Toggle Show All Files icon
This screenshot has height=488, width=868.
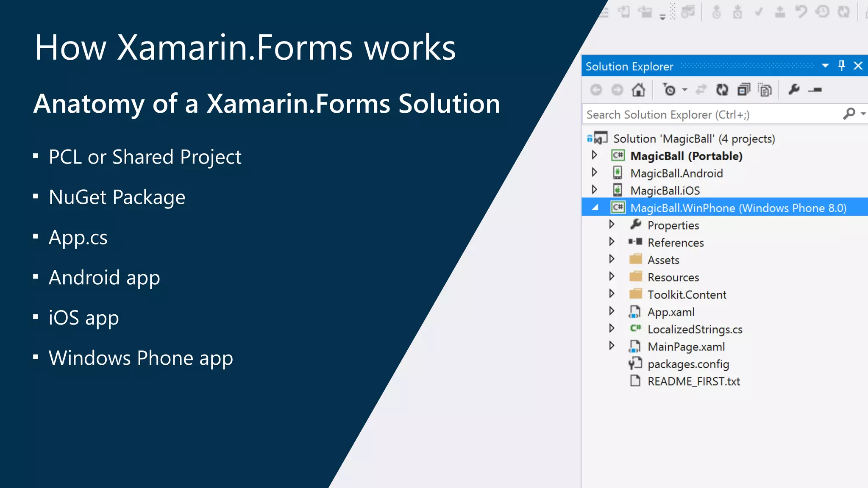(x=765, y=90)
